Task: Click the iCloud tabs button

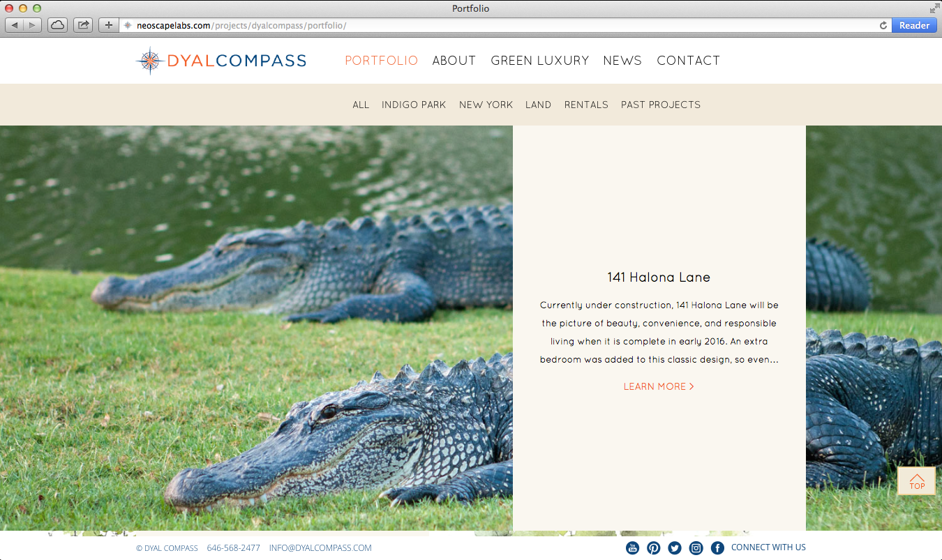Action: click(57, 25)
